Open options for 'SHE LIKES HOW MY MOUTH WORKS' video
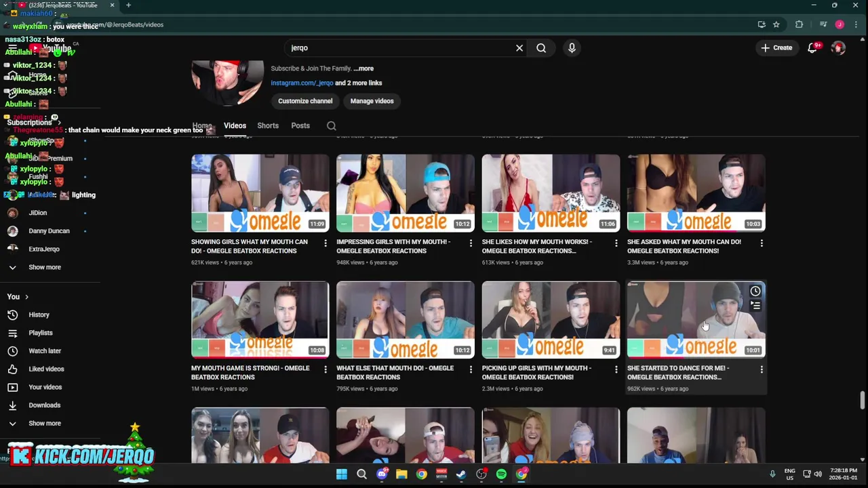 click(616, 243)
